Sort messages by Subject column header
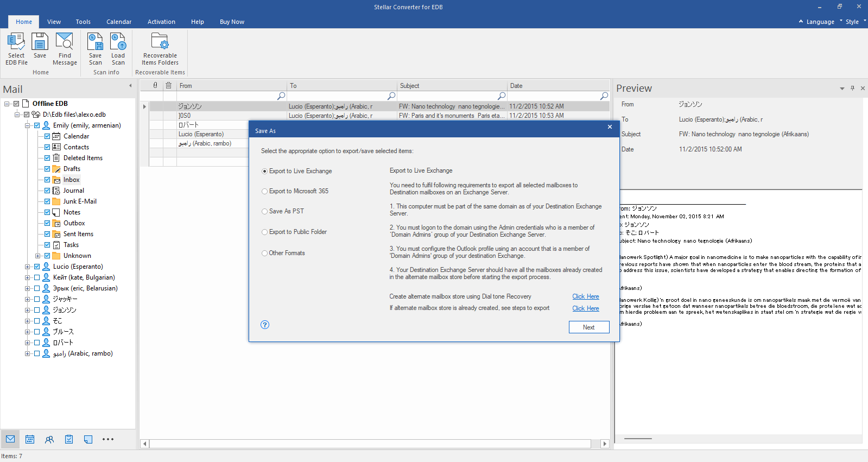This screenshot has width=868, height=462. coord(452,86)
